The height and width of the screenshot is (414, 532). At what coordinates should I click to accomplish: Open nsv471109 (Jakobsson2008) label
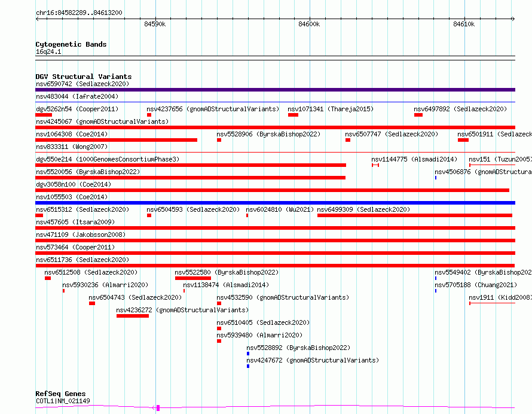pyautogui.click(x=81, y=235)
